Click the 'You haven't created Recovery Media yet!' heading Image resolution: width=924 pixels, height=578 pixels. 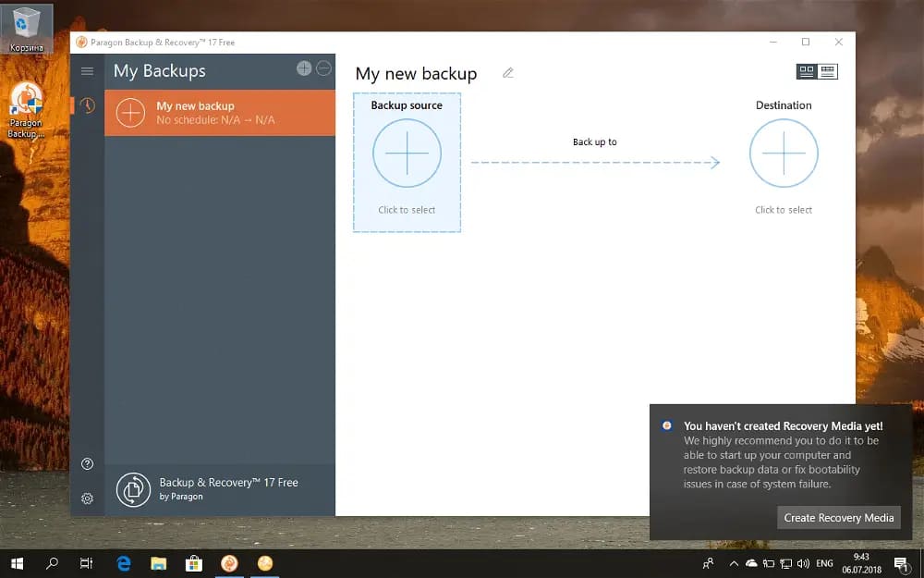point(784,425)
